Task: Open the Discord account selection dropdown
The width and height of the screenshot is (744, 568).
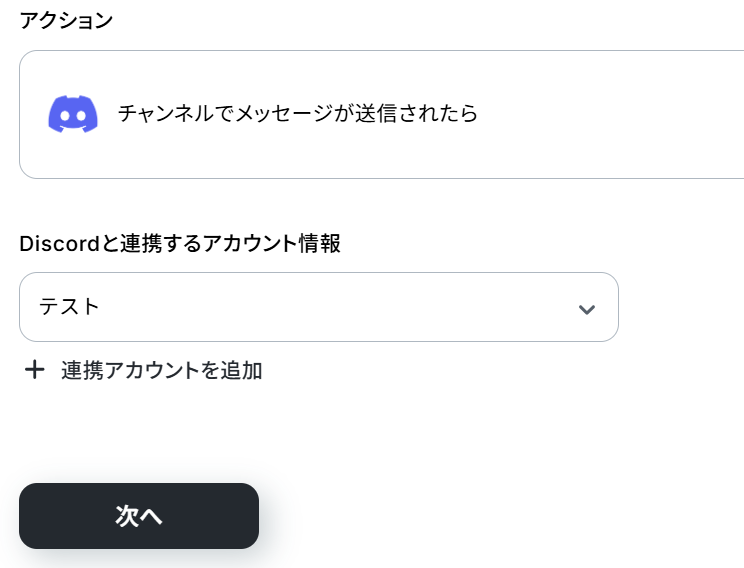Action: [x=319, y=307]
